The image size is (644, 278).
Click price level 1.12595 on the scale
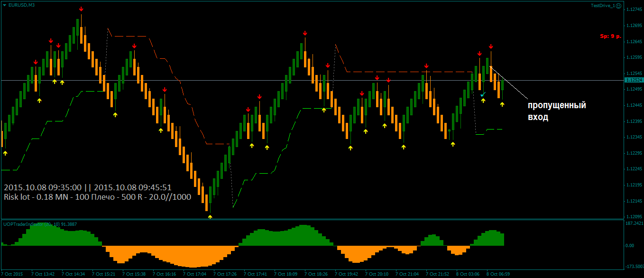pos(634,57)
